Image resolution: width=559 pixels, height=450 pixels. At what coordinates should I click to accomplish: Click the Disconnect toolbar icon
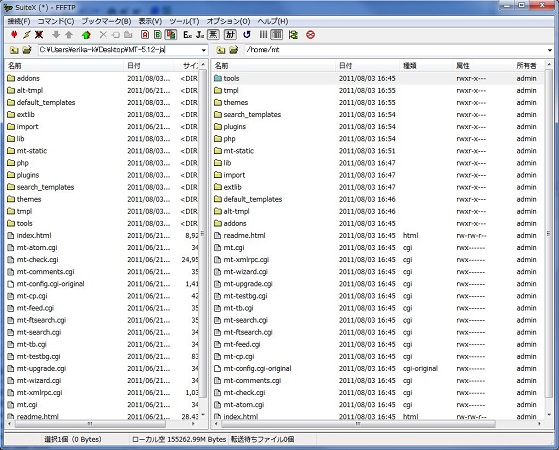point(39,35)
